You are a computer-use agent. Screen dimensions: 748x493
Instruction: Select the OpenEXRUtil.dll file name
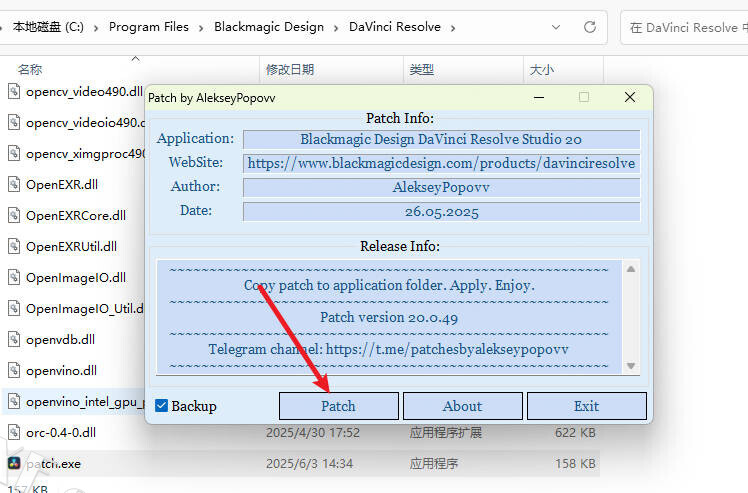coord(71,247)
